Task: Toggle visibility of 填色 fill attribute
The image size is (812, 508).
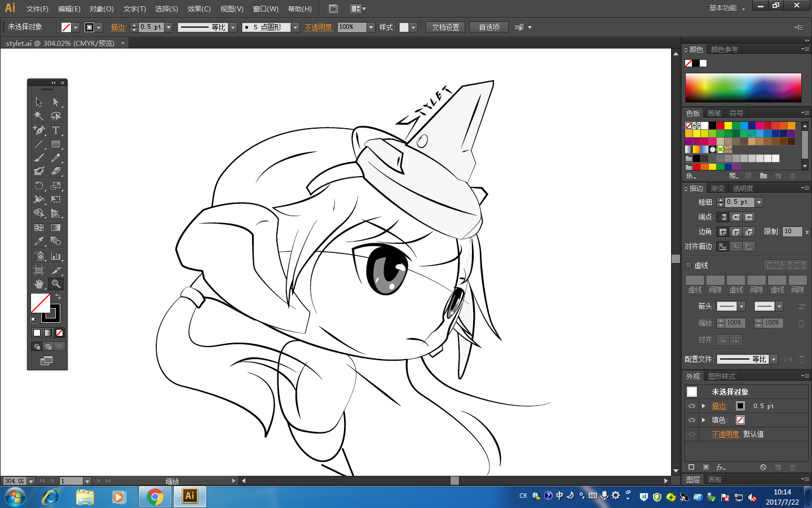Action: [x=692, y=420]
